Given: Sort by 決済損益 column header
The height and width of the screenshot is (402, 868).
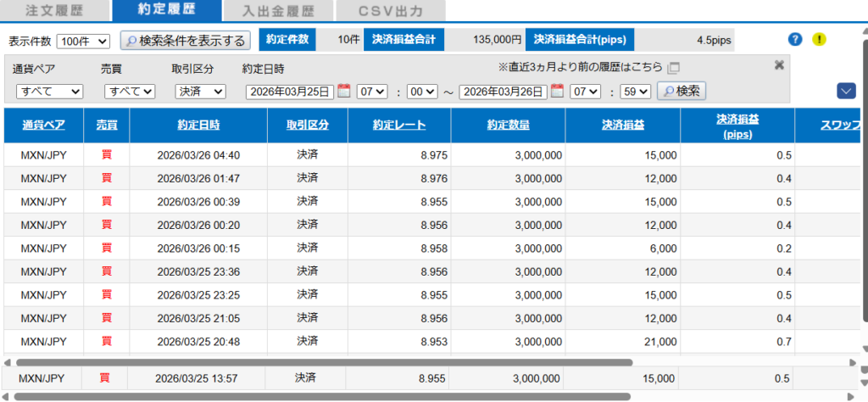Looking at the screenshot, I should click(x=623, y=125).
